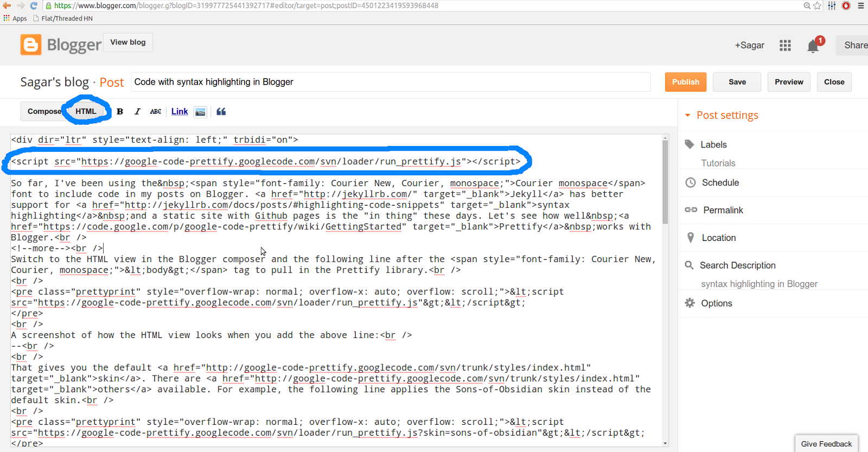
Task: Click the browser back arrow
Action: tap(7, 5)
